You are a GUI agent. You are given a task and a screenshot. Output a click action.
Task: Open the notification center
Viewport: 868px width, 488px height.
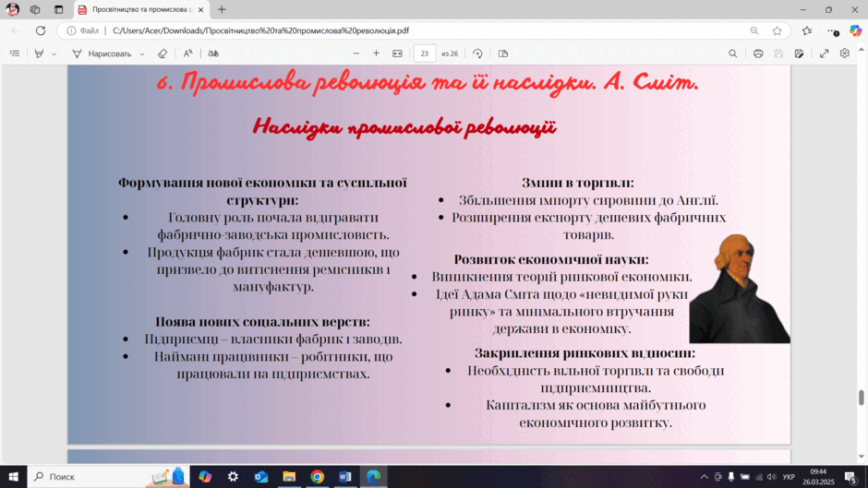851,476
